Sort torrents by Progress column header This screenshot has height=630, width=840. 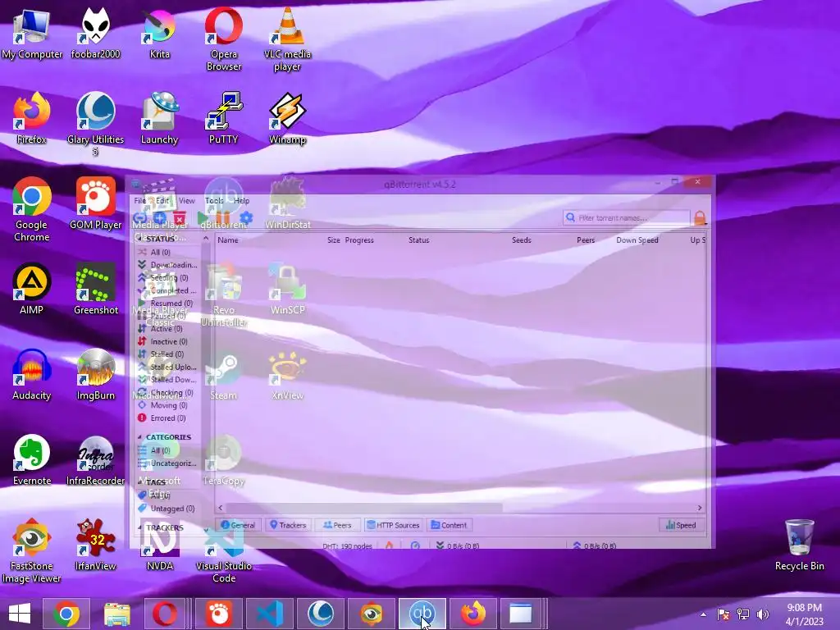[x=359, y=240]
